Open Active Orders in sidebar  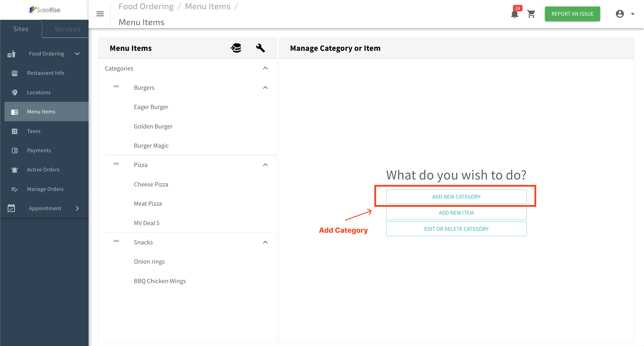[x=47, y=170]
